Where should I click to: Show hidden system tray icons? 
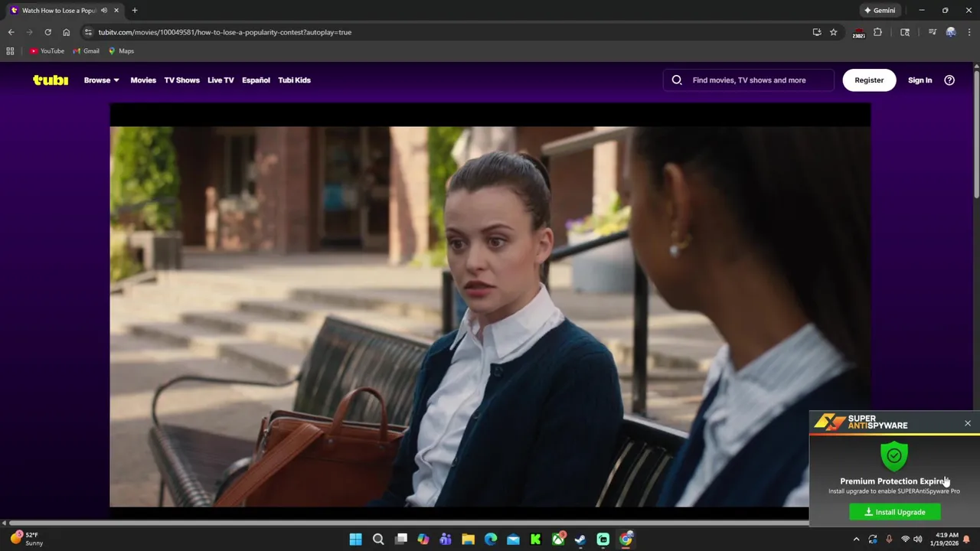857,540
